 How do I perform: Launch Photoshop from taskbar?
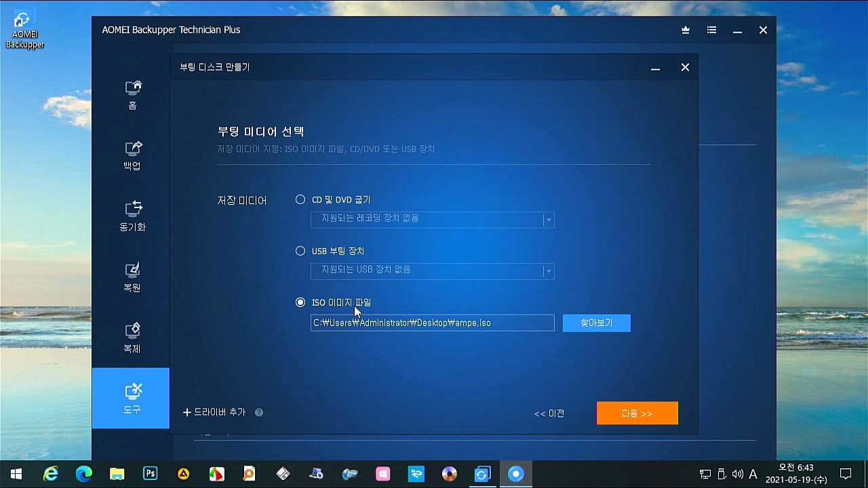click(151, 474)
